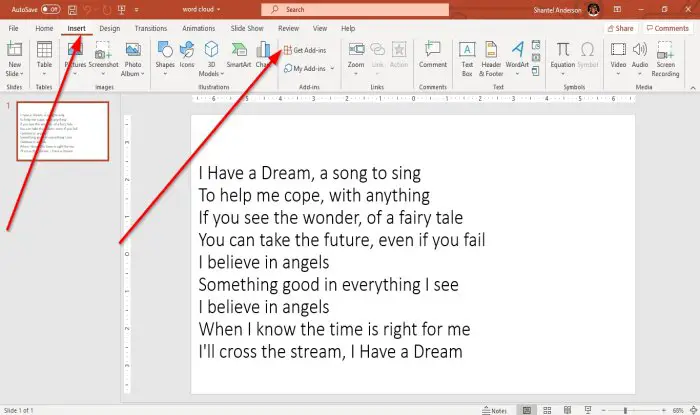Switch to Slide Sorter view in status bar
Image resolution: width=700 pixels, height=415 pixels.
tap(547, 410)
